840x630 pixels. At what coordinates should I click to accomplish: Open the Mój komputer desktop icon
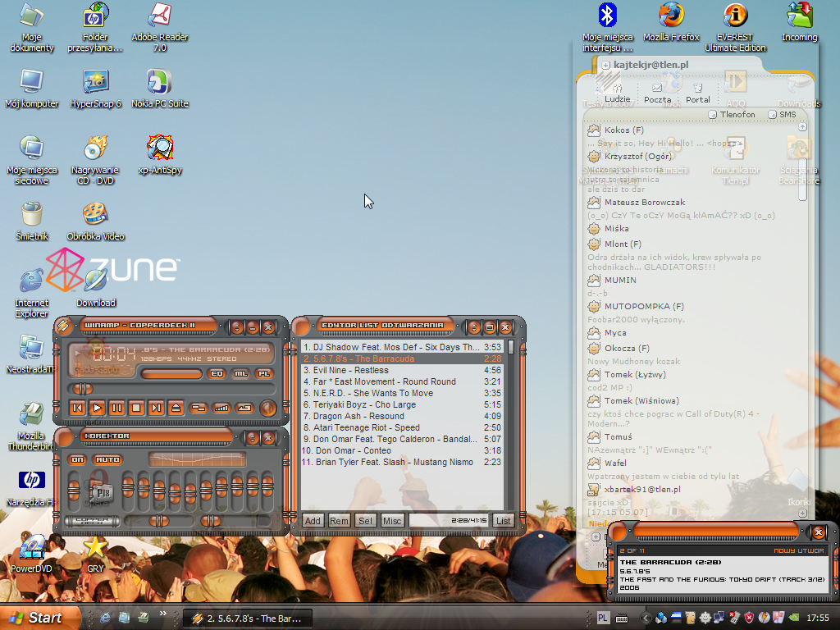[x=32, y=89]
